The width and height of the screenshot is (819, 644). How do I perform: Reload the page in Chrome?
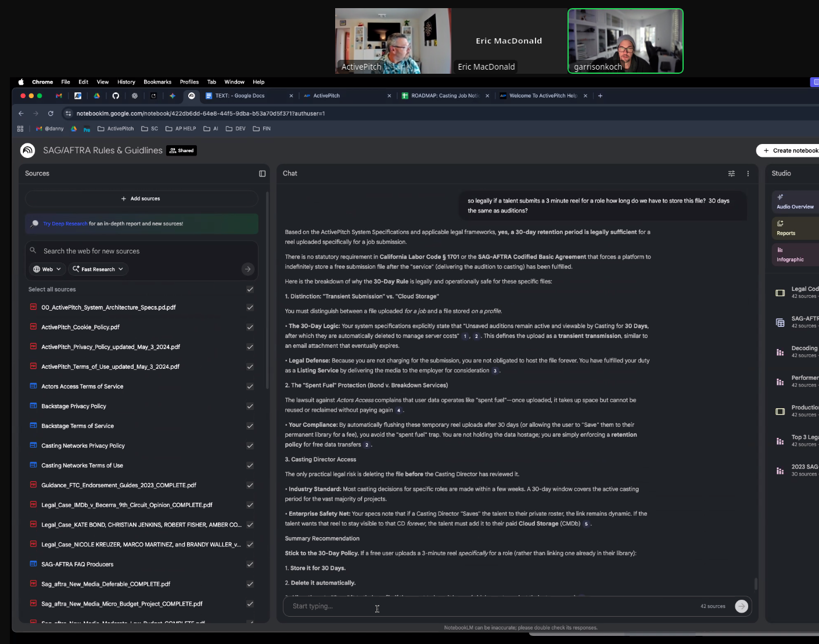[51, 113]
